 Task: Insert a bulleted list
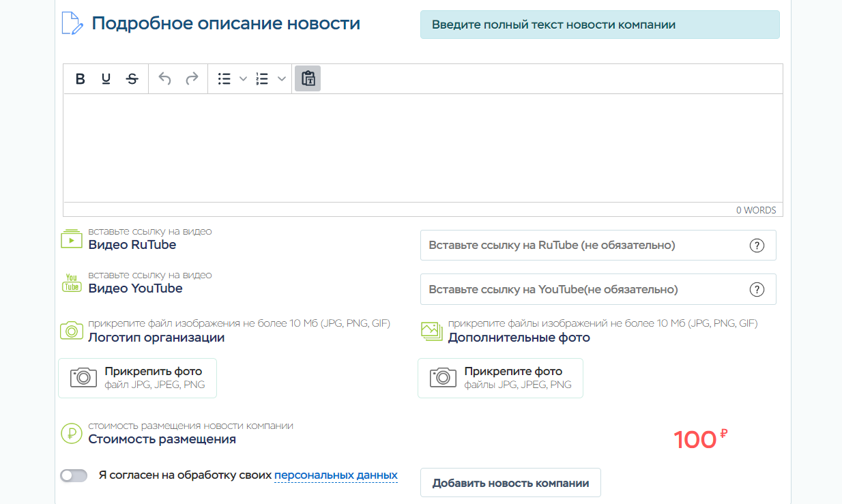pos(224,79)
